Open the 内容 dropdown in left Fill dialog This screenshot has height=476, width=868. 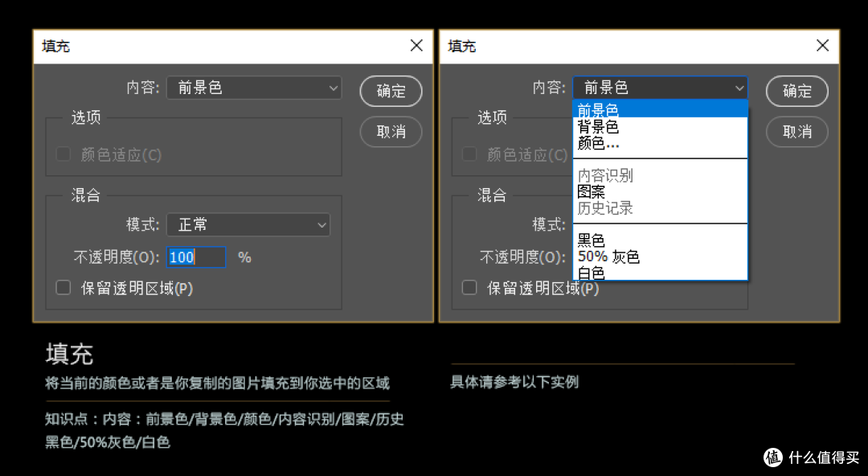coord(253,88)
